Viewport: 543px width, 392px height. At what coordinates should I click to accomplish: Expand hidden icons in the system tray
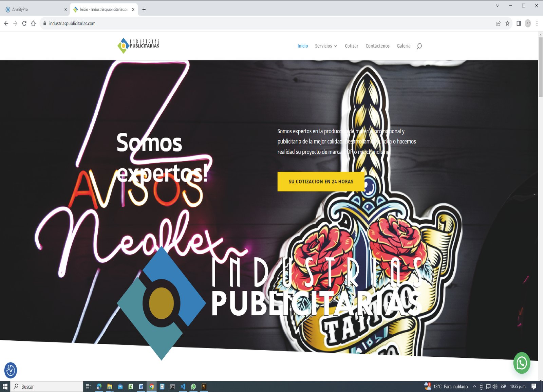474,386
